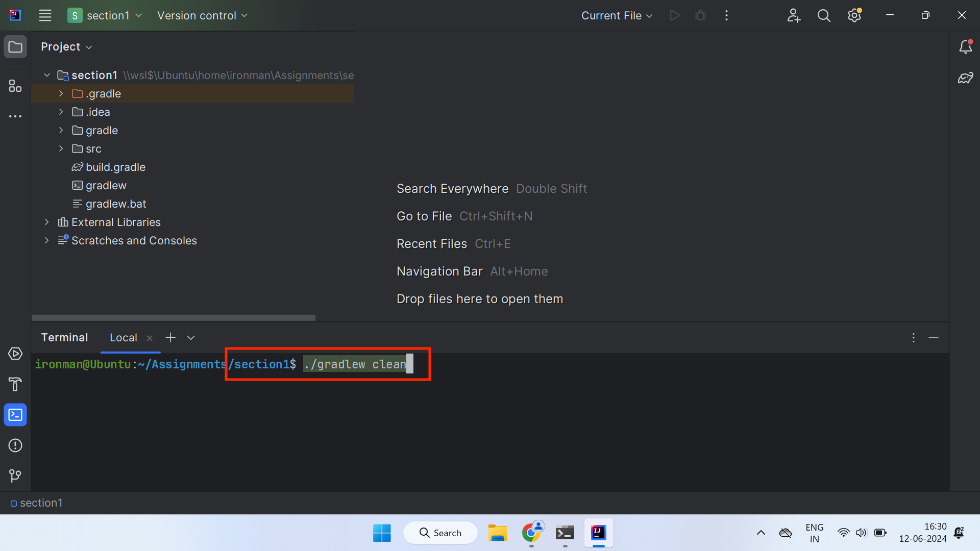Open the Problems tool window icon
This screenshot has width=980, height=551.
tap(15, 445)
